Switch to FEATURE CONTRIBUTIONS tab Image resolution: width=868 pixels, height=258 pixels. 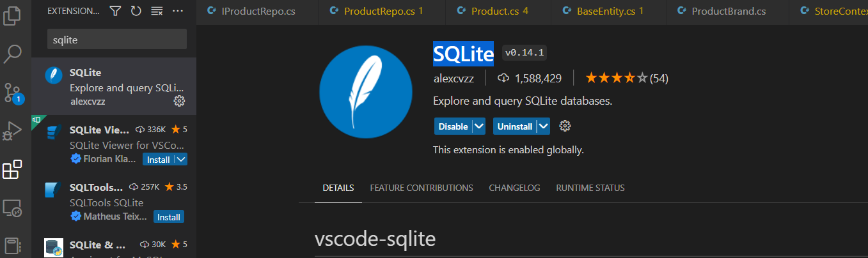[422, 188]
